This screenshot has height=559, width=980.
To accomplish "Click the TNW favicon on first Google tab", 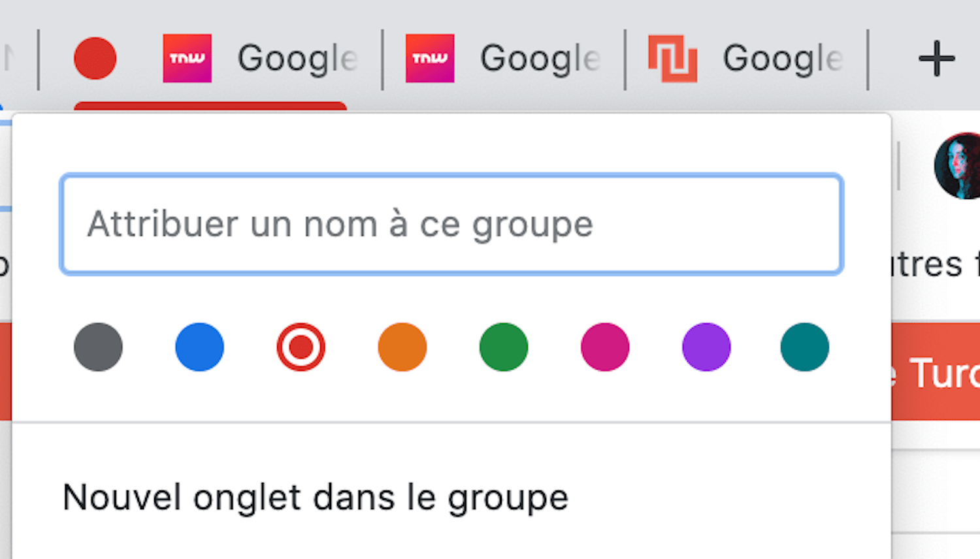I will point(187,59).
